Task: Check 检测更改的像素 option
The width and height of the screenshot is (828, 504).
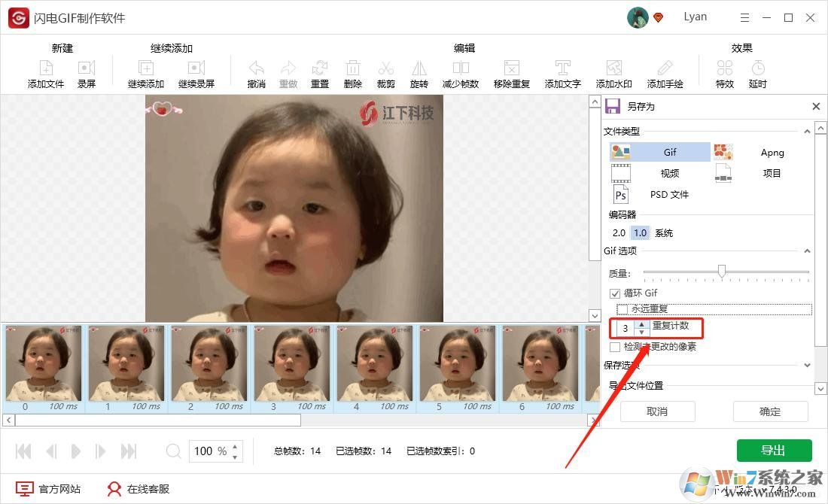Action: click(614, 348)
